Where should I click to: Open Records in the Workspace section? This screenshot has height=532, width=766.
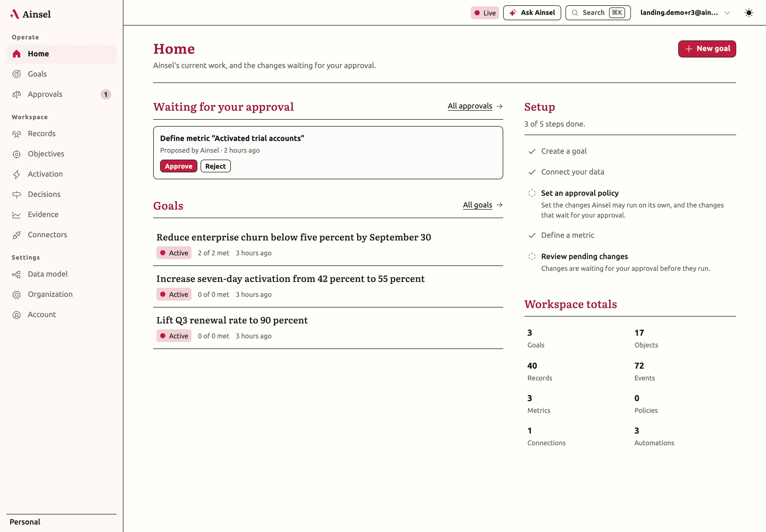pyautogui.click(x=61, y=134)
